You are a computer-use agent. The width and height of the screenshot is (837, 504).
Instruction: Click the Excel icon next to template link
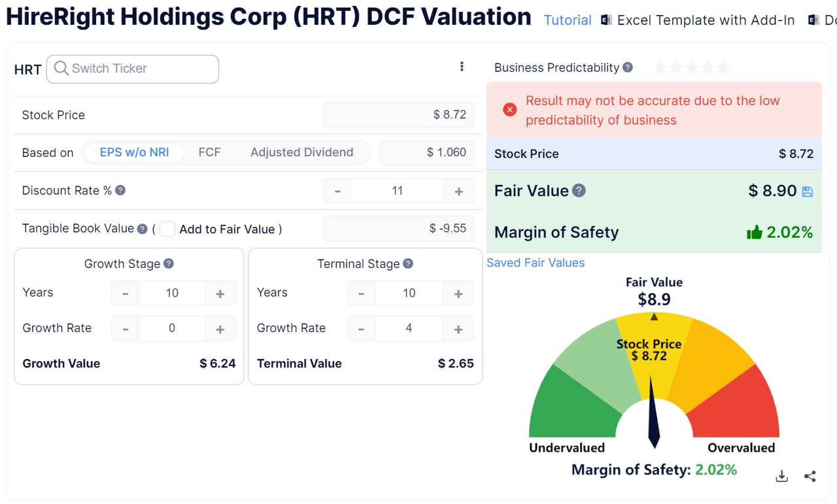click(x=607, y=20)
